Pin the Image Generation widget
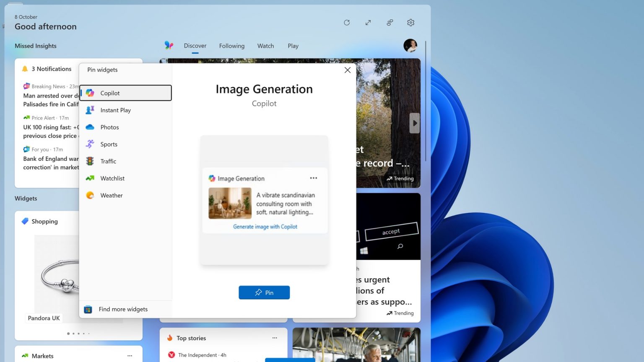Image resolution: width=644 pixels, height=362 pixels. pyautogui.click(x=264, y=292)
